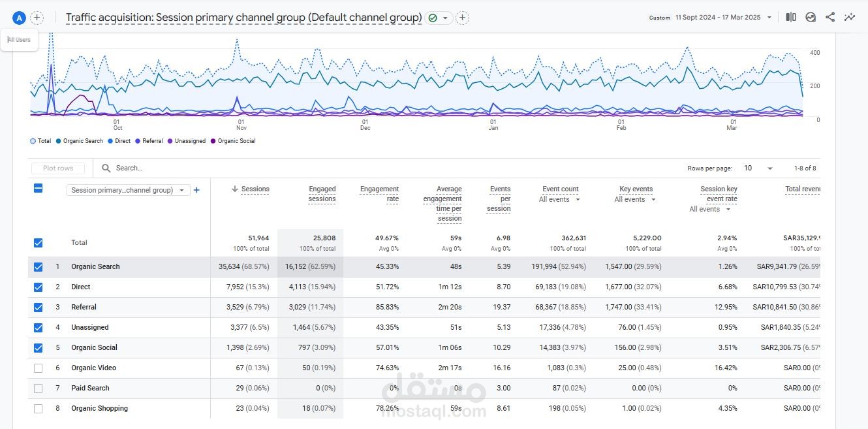Screen dimensions: 868x429
Task: Click the annotations trend circle icon
Action: click(x=811, y=18)
